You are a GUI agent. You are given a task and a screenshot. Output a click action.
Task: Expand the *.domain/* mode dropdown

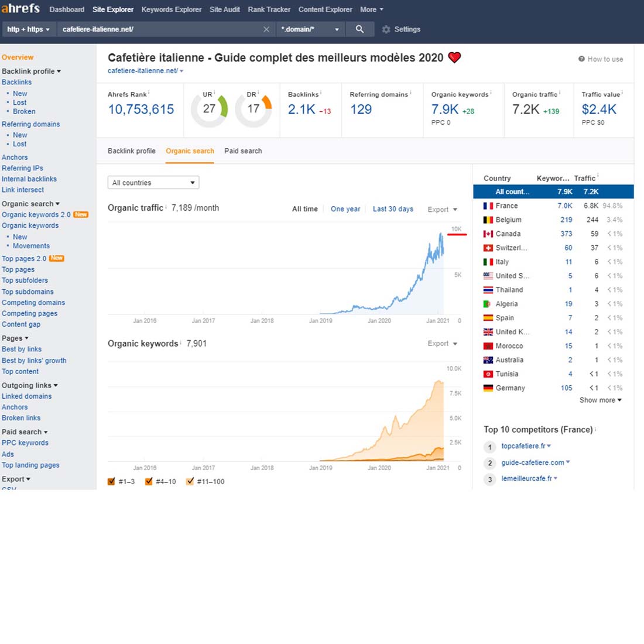coord(310,29)
